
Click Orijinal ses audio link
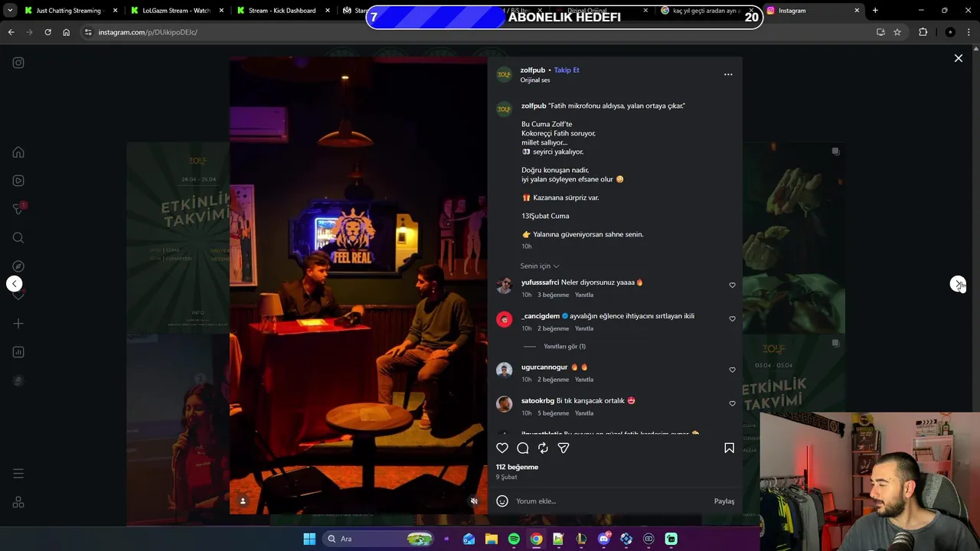[535, 80]
